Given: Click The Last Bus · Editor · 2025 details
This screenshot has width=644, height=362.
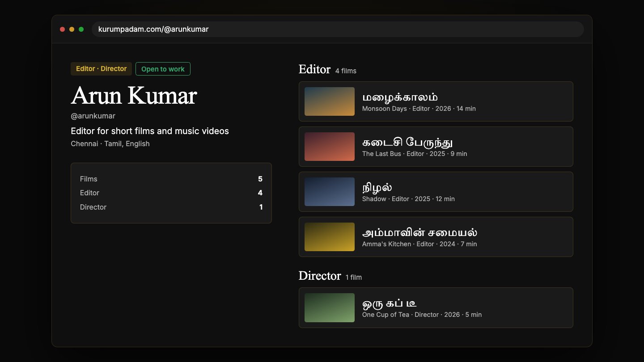Looking at the screenshot, I should [415, 154].
